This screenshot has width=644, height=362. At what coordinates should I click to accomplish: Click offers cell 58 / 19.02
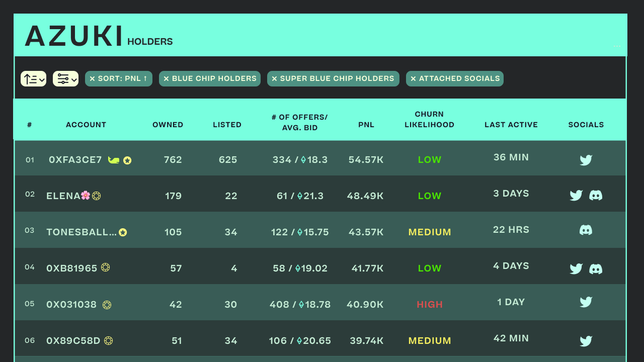(x=300, y=268)
